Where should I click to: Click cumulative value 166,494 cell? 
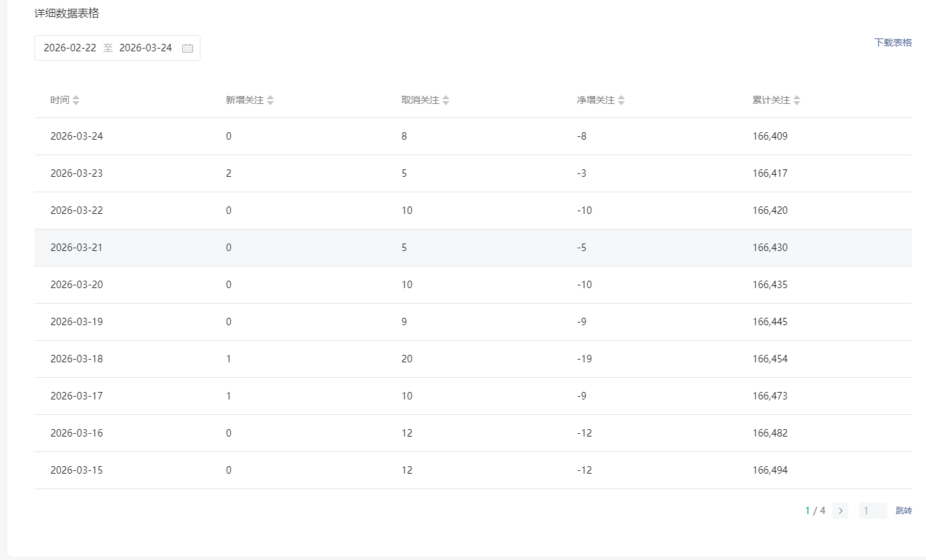pyautogui.click(x=770, y=470)
